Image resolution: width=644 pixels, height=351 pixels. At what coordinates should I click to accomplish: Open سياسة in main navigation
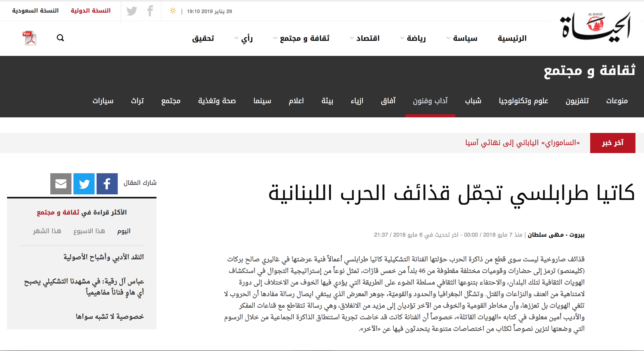tap(465, 38)
